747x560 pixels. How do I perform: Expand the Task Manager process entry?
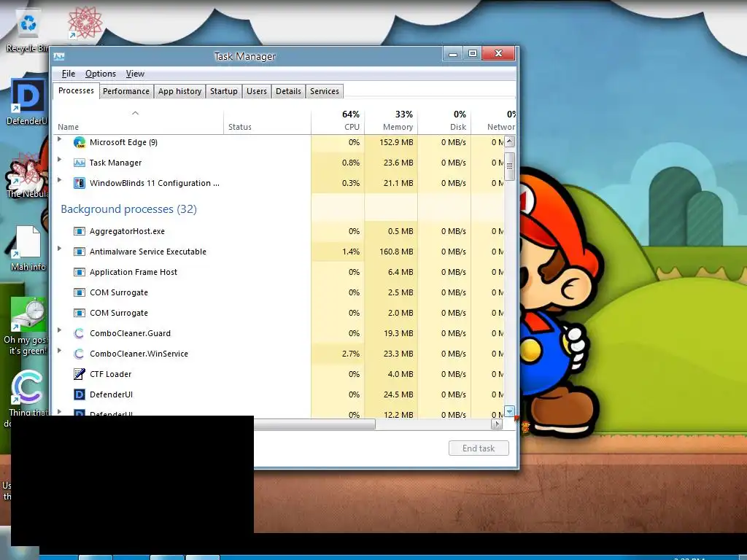[60, 160]
